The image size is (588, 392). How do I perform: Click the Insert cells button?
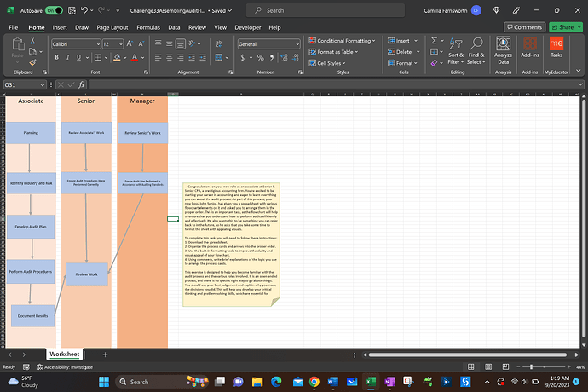[x=399, y=41]
